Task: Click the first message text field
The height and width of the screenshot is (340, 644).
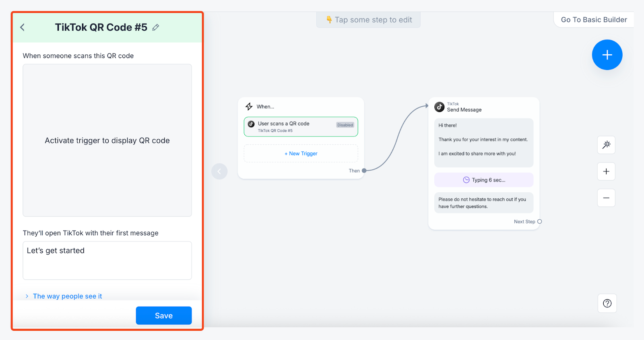Action: (x=107, y=260)
